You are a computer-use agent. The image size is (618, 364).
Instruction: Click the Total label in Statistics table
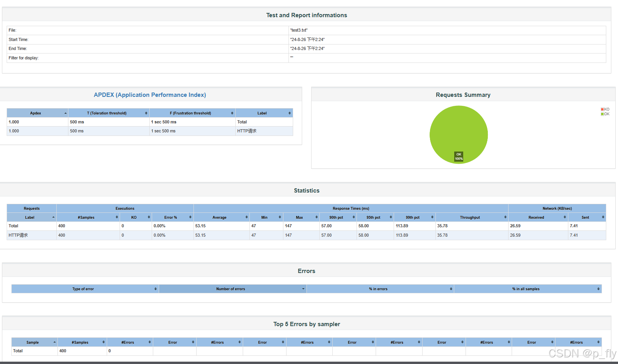coord(13,226)
